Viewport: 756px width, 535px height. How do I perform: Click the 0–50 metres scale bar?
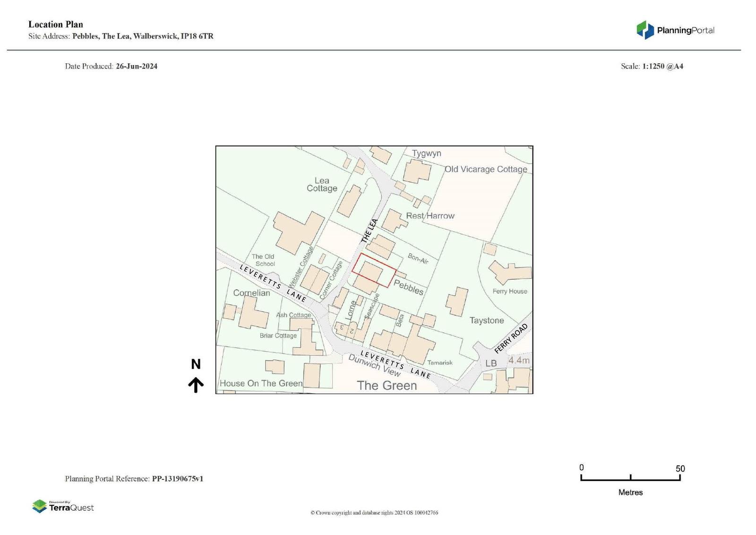(x=630, y=478)
